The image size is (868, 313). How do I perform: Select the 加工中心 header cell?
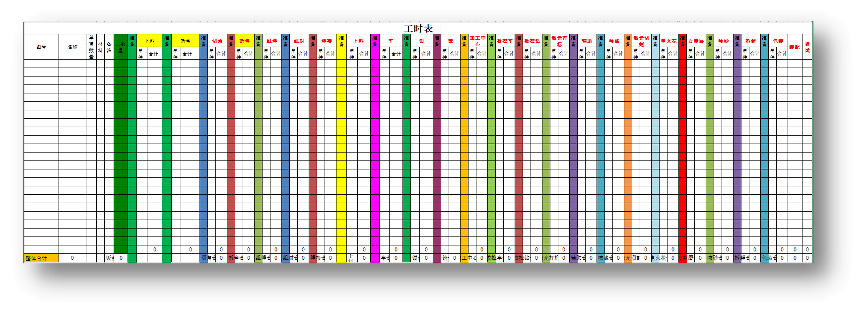(477, 41)
